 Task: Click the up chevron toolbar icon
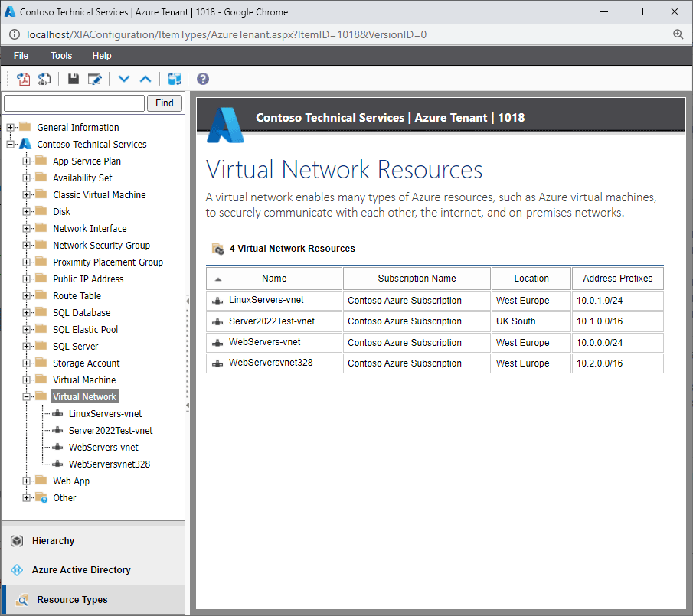click(x=145, y=79)
